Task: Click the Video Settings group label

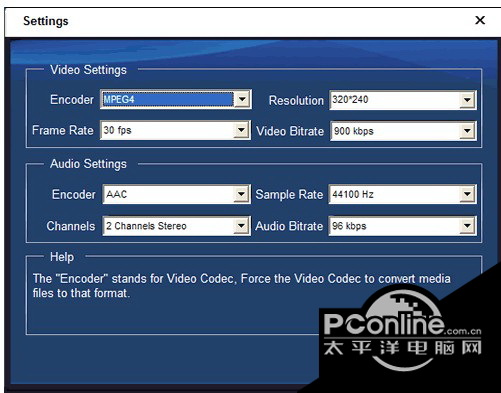Action: (x=88, y=70)
